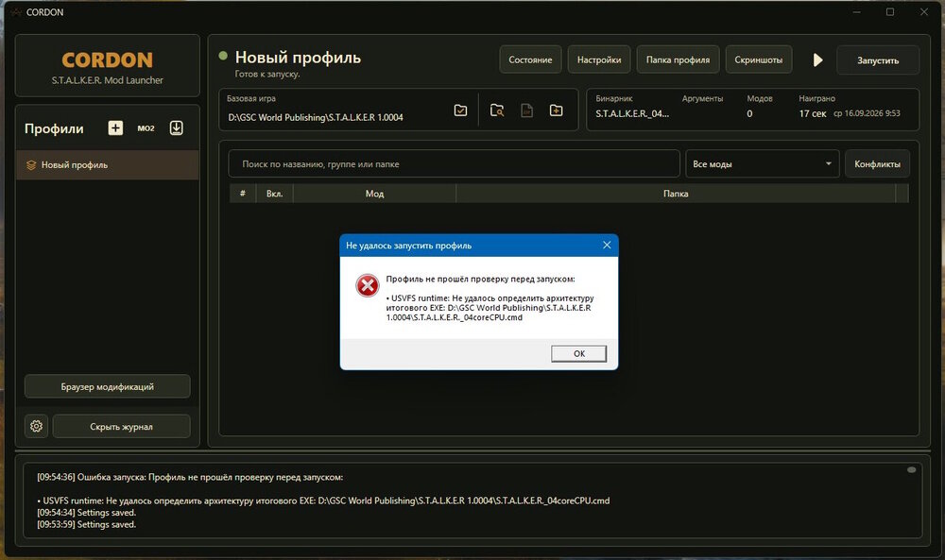945x560 pixels.
Task: Click the MO2 import icon
Action: pyautogui.click(x=146, y=128)
